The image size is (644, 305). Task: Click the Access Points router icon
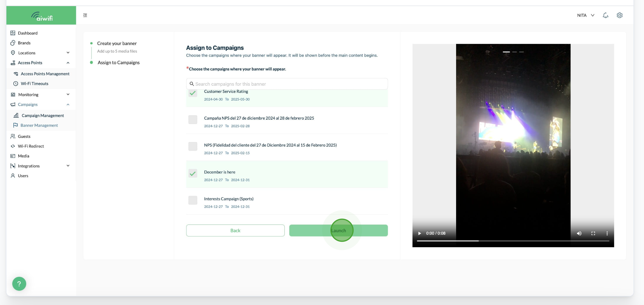pyautogui.click(x=13, y=62)
